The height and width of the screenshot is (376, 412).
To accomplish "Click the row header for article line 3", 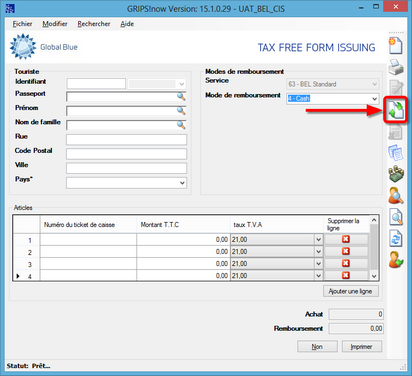I will pyautogui.click(x=27, y=264).
